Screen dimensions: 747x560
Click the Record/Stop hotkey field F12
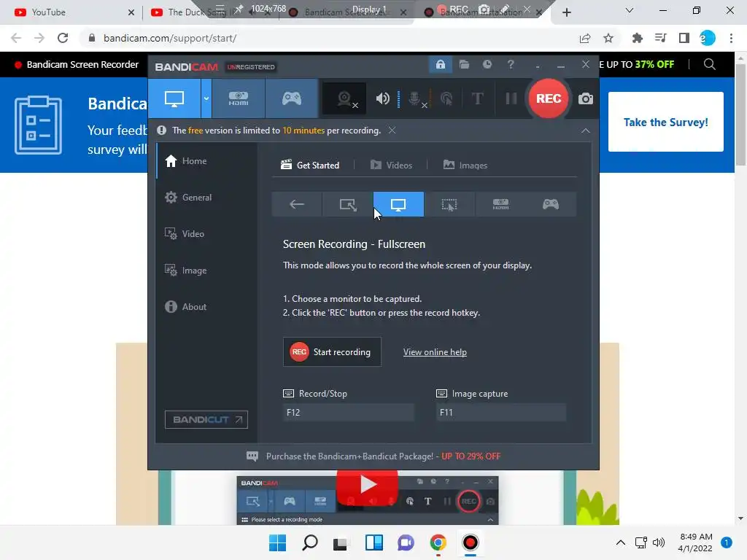(348, 413)
